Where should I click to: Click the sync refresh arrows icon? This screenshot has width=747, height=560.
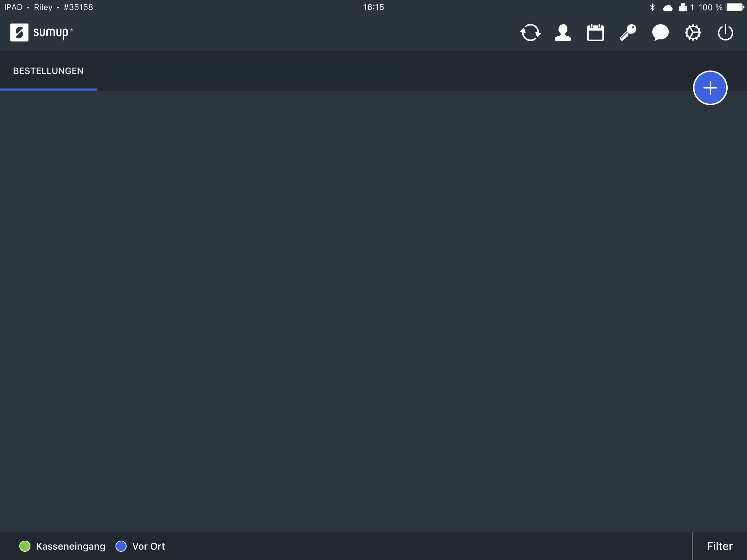click(530, 33)
